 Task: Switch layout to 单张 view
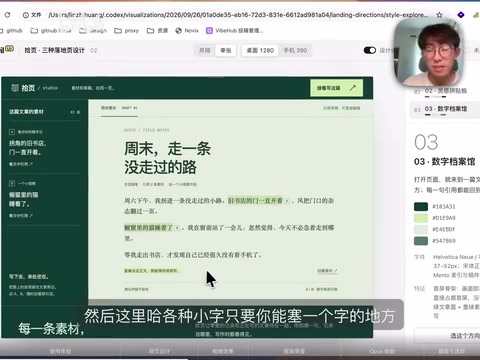[226, 50]
